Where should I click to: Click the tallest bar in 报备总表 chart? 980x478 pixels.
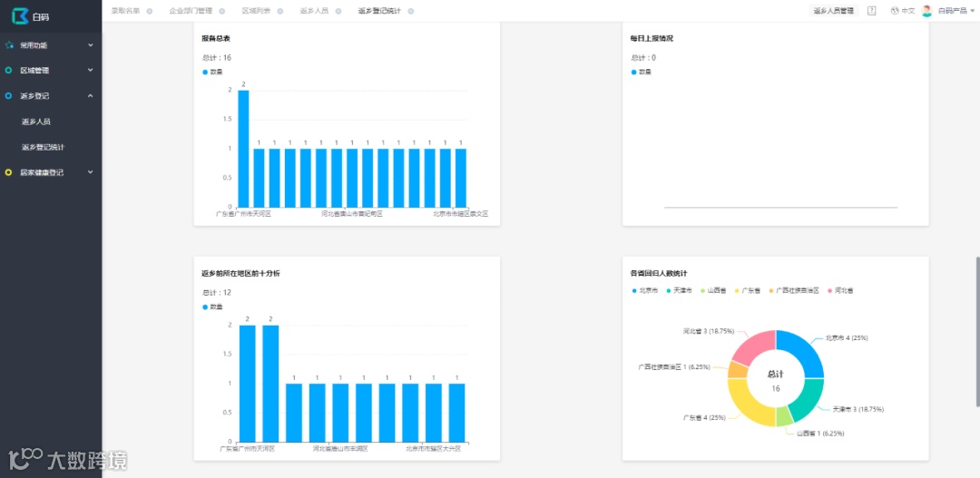coord(243,149)
